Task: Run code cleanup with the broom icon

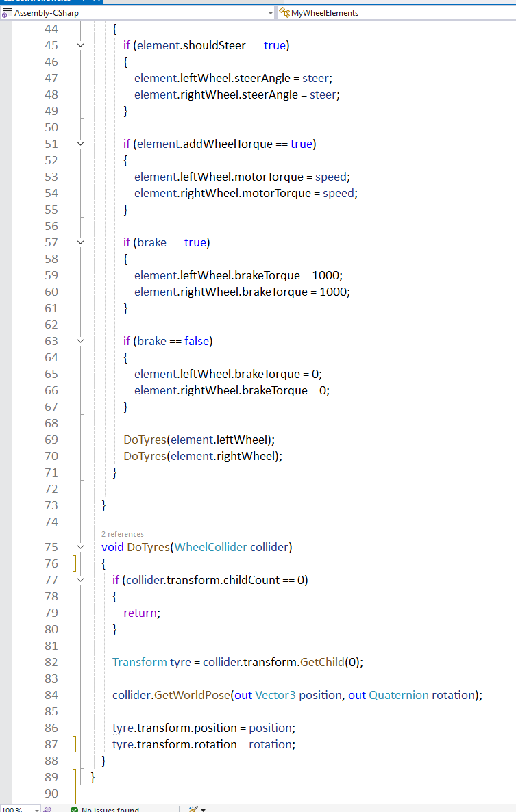Action: (x=193, y=809)
